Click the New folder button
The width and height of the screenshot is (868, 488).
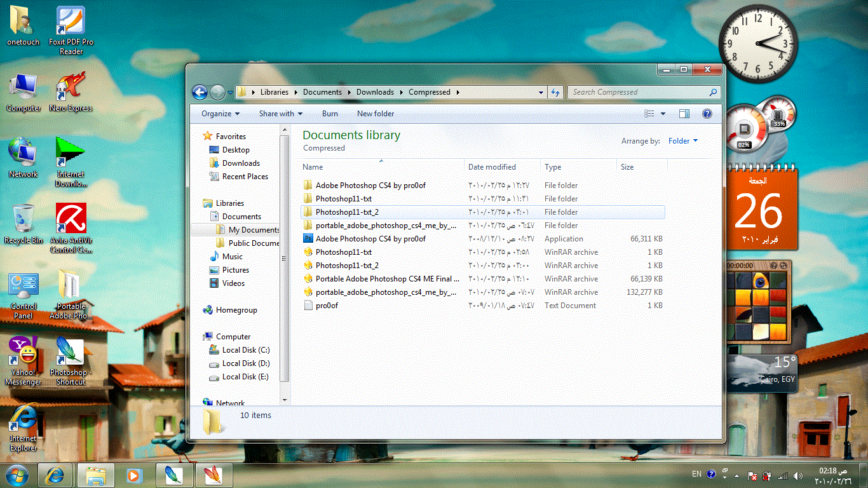376,114
